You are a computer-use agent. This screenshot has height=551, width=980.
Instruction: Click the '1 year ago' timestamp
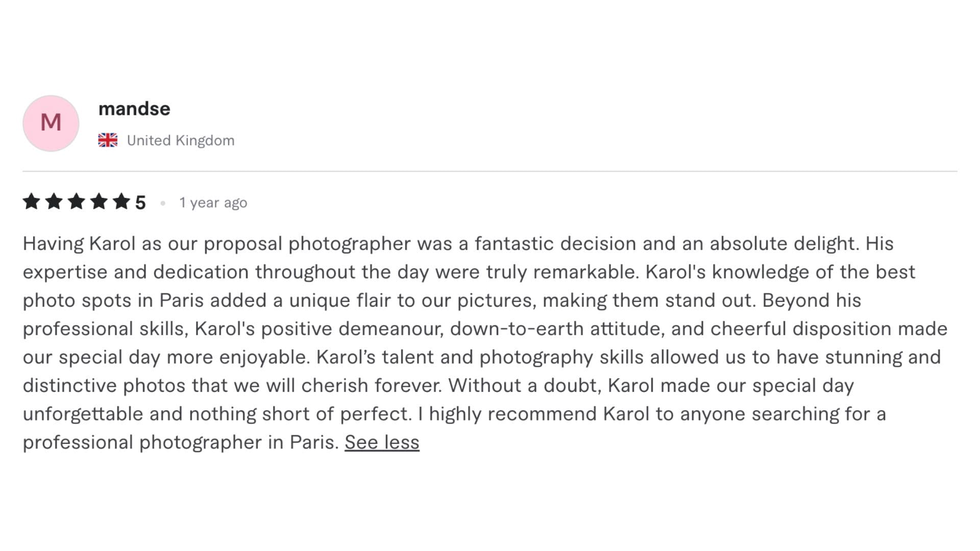click(x=213, y=203)
